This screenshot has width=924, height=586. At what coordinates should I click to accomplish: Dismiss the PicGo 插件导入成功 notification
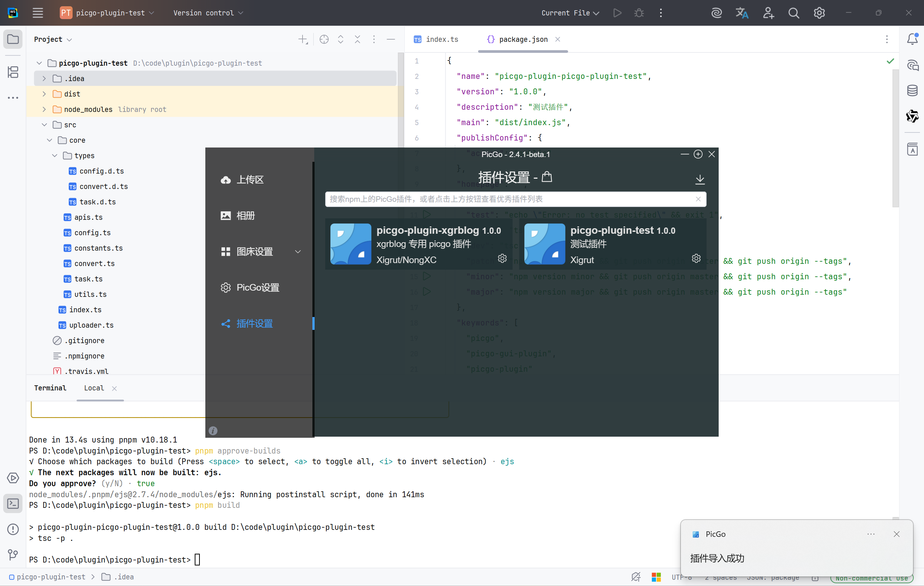896,534
